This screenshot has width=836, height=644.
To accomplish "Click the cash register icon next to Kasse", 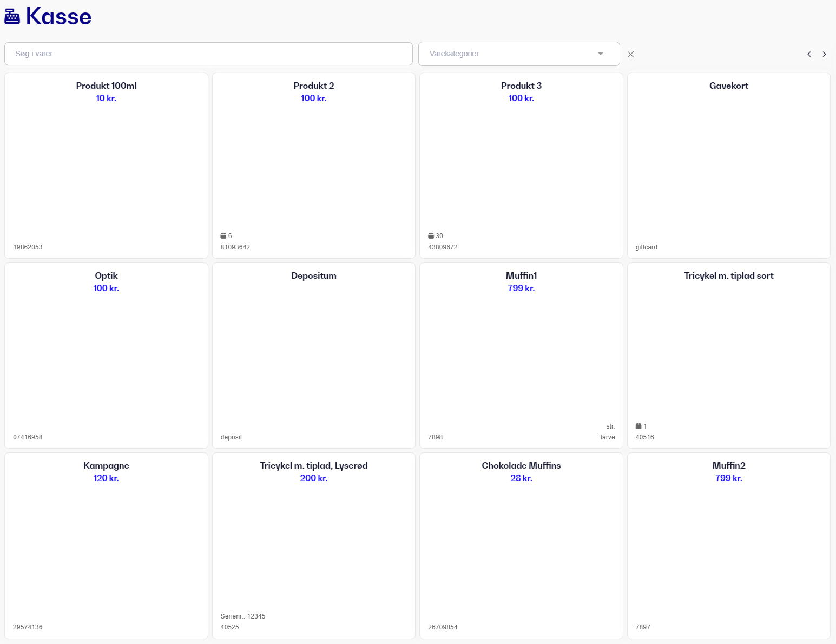I will (12, 17).
